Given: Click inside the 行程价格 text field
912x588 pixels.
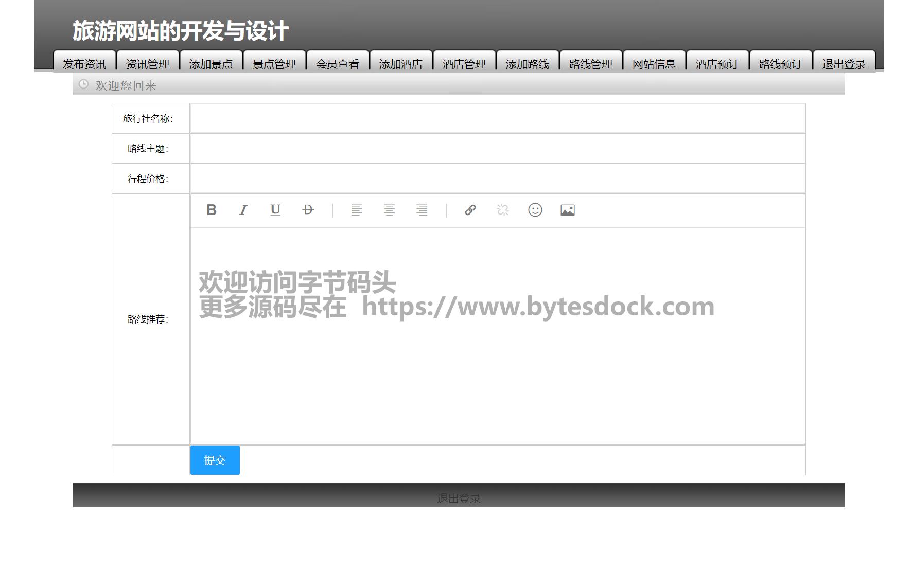Looking at the screenshot, I should pos(497,179).
